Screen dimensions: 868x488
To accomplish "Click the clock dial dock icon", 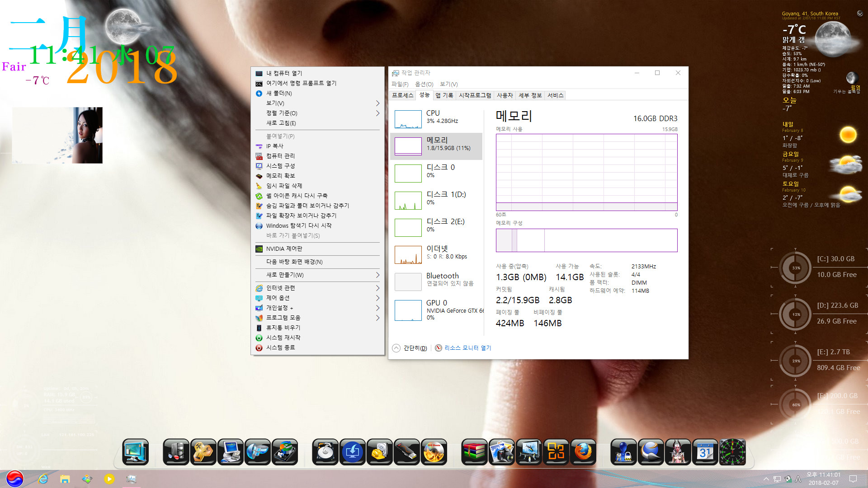I will pyautogui.click(x=732, y=451).
